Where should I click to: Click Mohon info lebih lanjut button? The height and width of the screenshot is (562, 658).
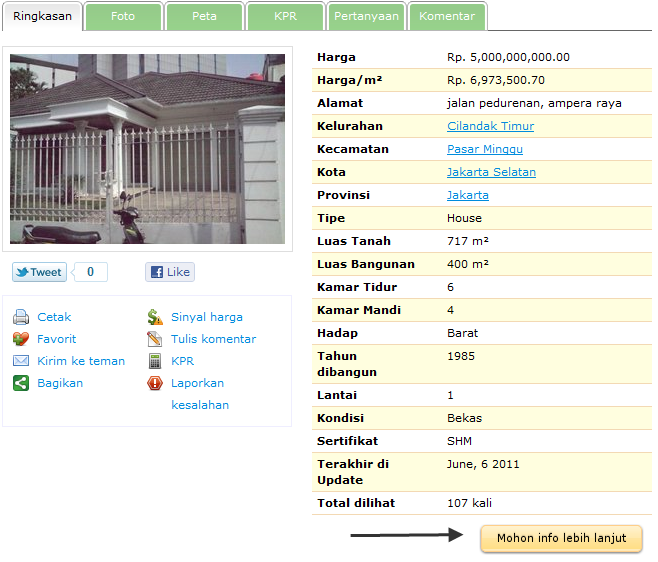(561, 539)
